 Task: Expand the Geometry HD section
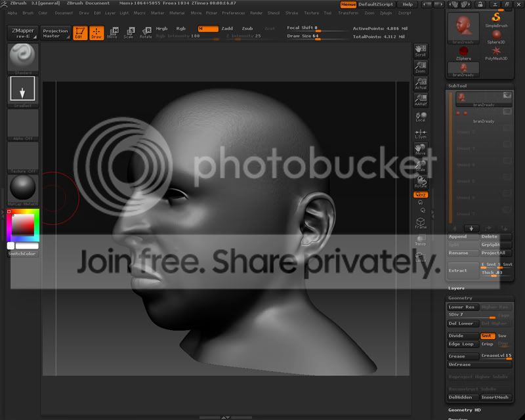[465, 409]
